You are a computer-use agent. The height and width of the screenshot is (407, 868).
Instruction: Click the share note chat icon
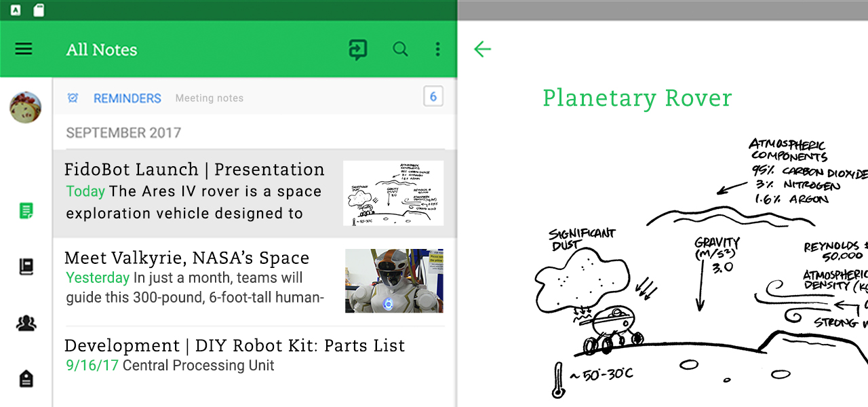(357, 50)
